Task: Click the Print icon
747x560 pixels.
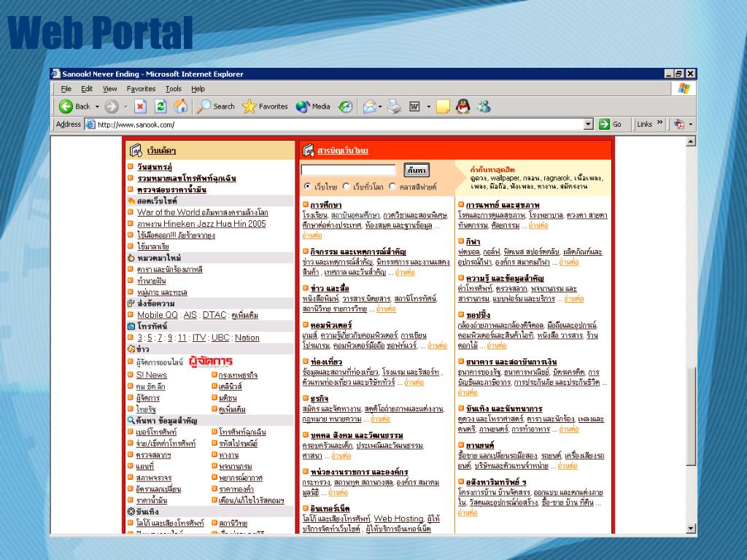Action: pyautogui.click(x=394, y=106)
